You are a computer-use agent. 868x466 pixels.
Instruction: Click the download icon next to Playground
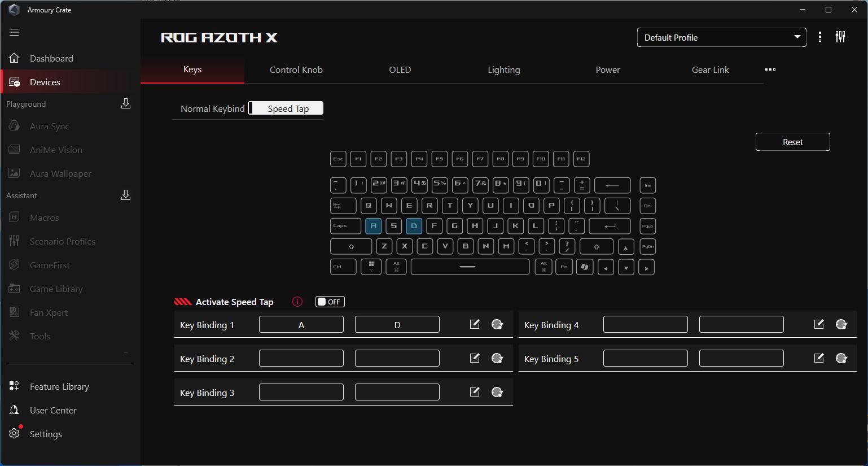[x=126, y=103]
